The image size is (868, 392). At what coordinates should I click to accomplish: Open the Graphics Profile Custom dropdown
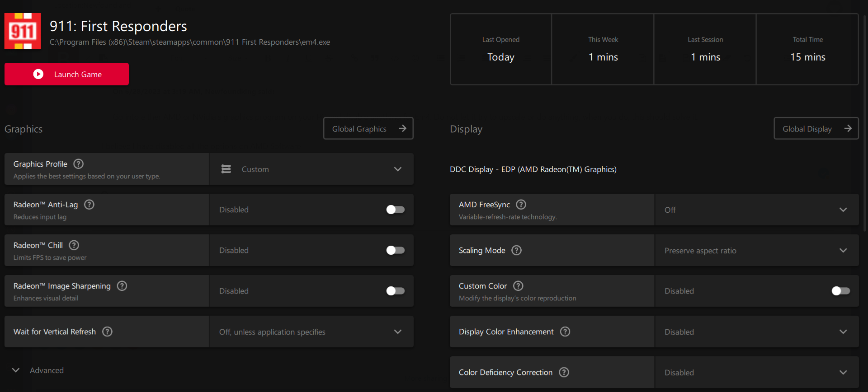311,169
